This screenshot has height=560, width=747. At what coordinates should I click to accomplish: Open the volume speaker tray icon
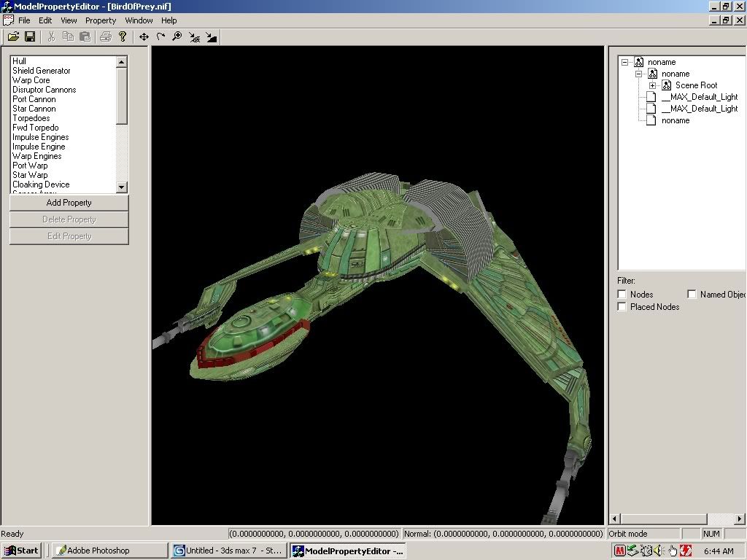[659, 551]
